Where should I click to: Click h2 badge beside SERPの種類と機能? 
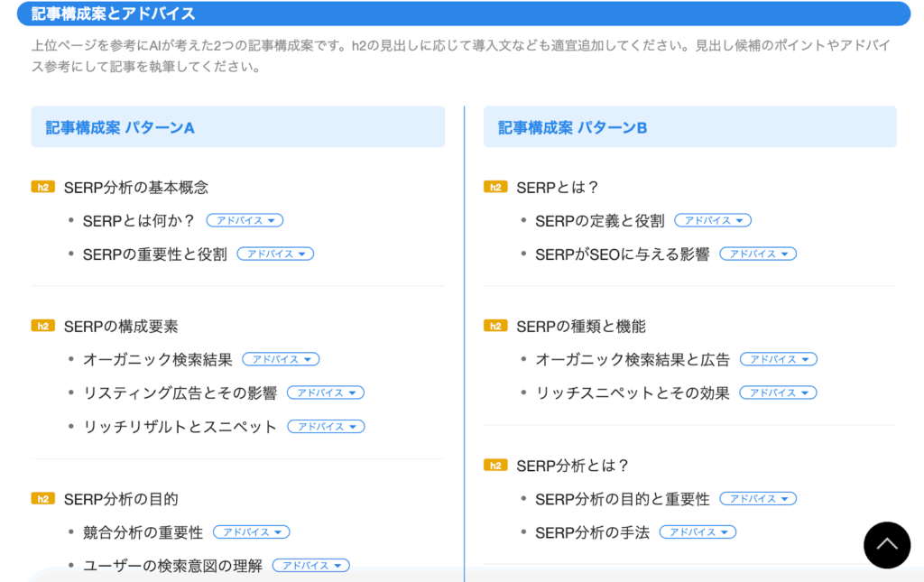point(494,326)
